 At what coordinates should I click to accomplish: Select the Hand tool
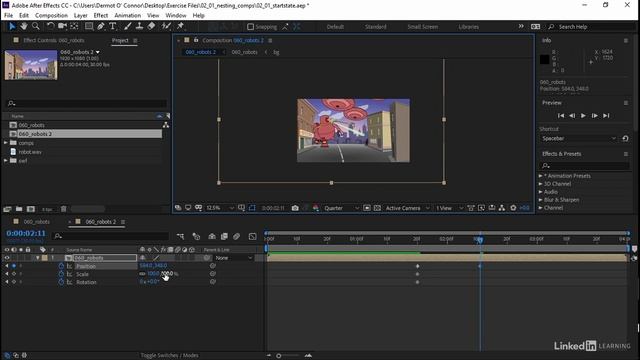(x=24, y=26)
